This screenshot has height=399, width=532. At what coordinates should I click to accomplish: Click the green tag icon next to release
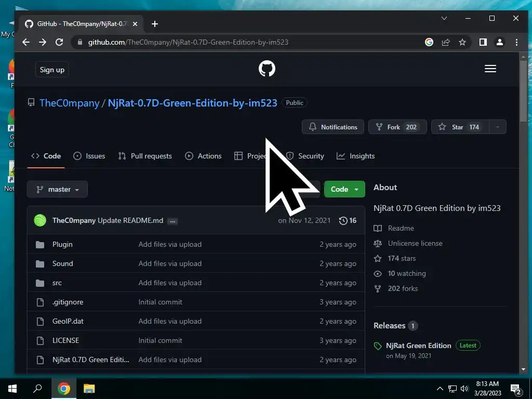point(378,346)
